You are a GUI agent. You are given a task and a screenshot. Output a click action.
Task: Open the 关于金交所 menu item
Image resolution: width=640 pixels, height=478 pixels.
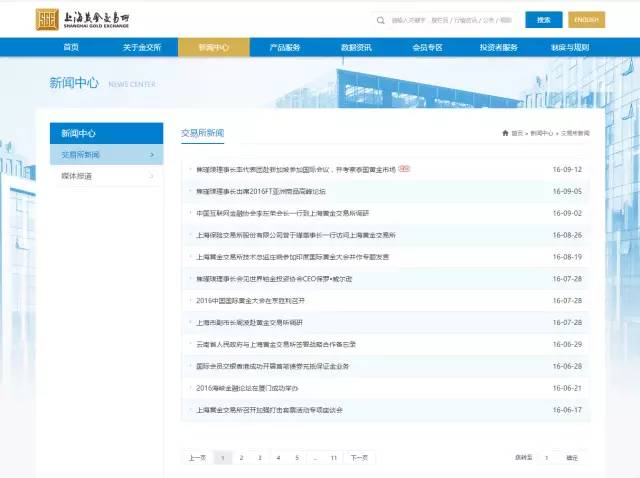[x=142, y=47]
